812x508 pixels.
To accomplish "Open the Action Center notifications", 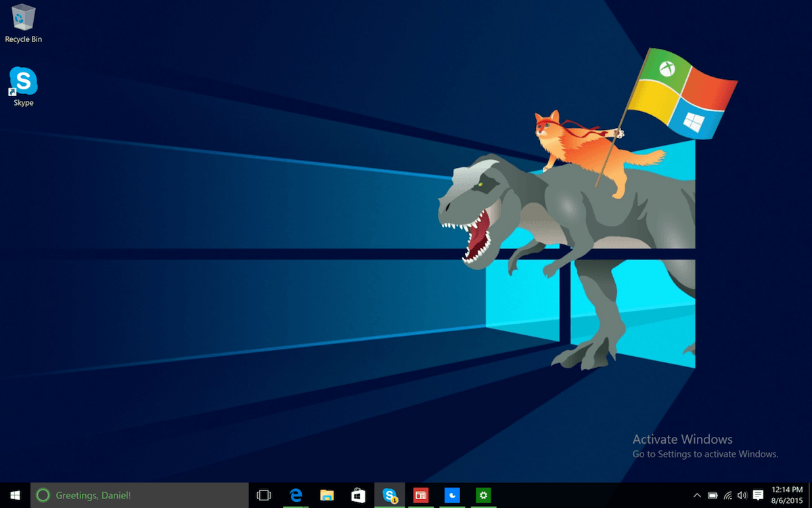I will (759, 495).
